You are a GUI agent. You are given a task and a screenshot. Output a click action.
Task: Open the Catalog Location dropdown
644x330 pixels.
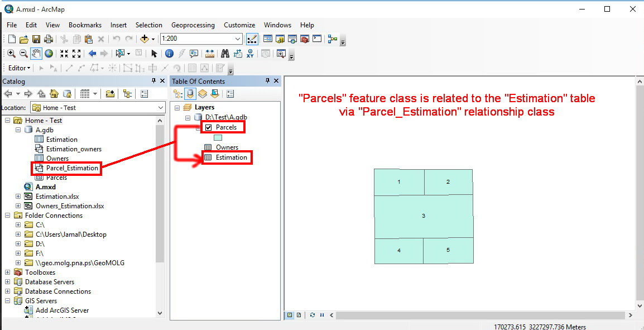click(161, 108)
